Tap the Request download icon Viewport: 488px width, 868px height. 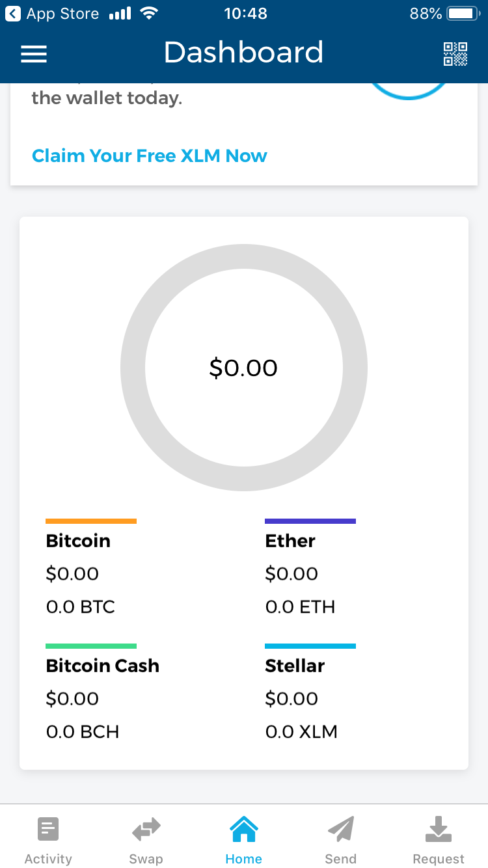click(439, 830)
